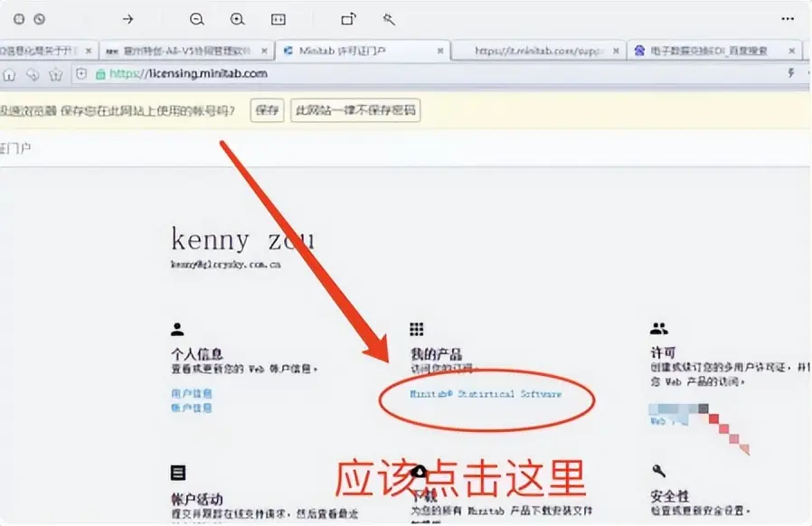Click the green lock icon before https
Screen dimensions: 812x526
pyautogui.click(x=100, y=74)
